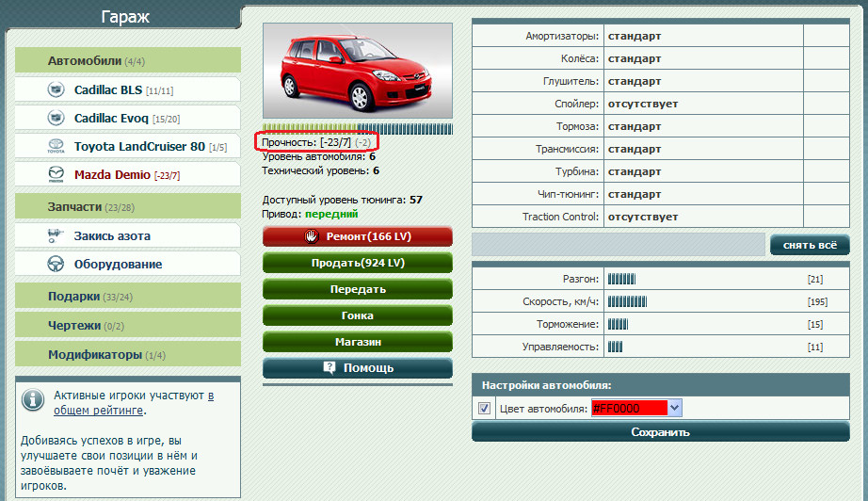Screen dimensions: 868x501
Task: Click the Торможение stat bar
Action: (618, 324)
